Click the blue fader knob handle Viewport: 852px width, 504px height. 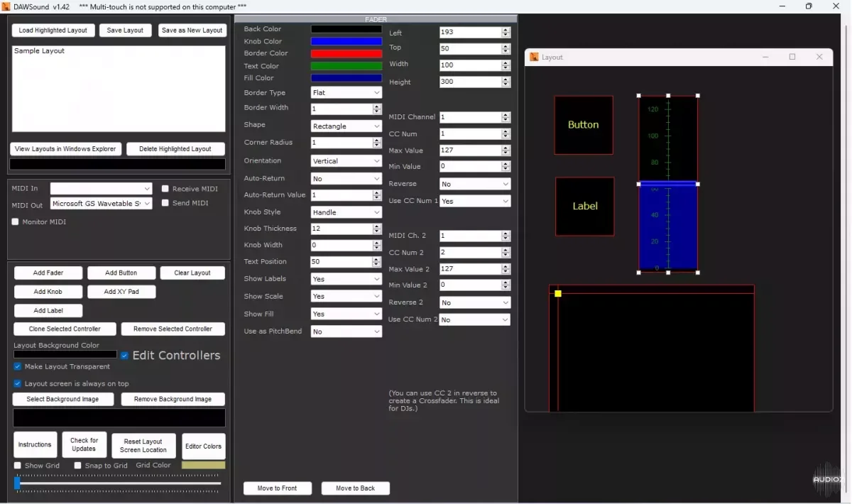point(668,184)
